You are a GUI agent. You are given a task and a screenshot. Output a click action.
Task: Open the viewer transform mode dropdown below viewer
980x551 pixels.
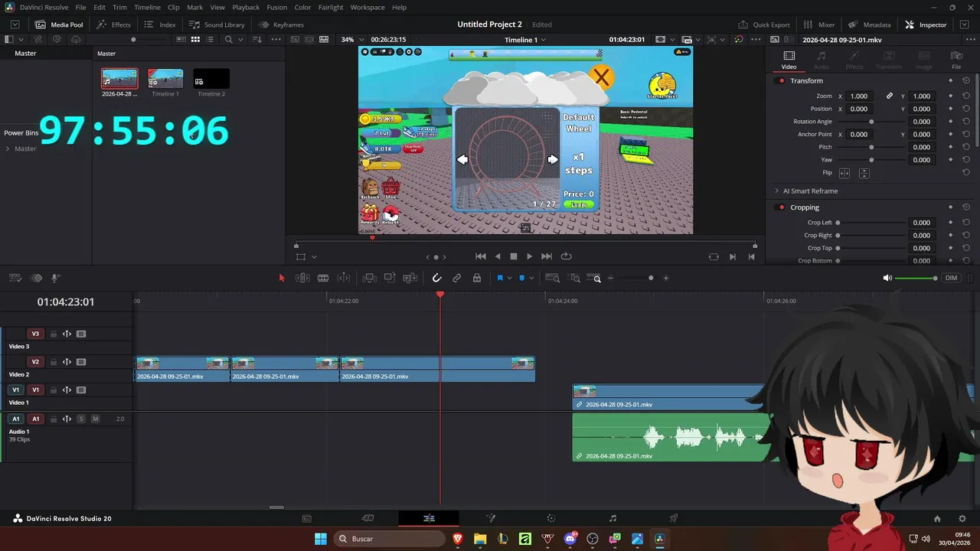point(314,257)
